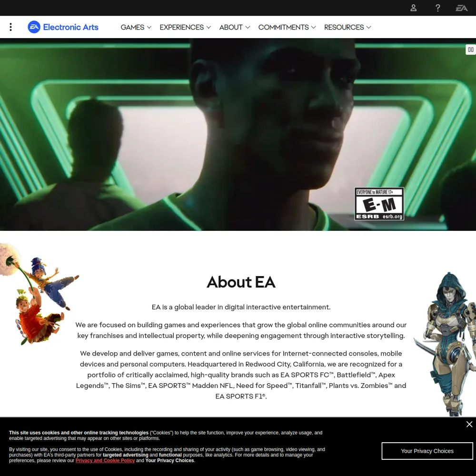Click the Your Privacy Choices button
This screenshot has width=476, height=476.
pyautogui.click(x=427, y=451)
